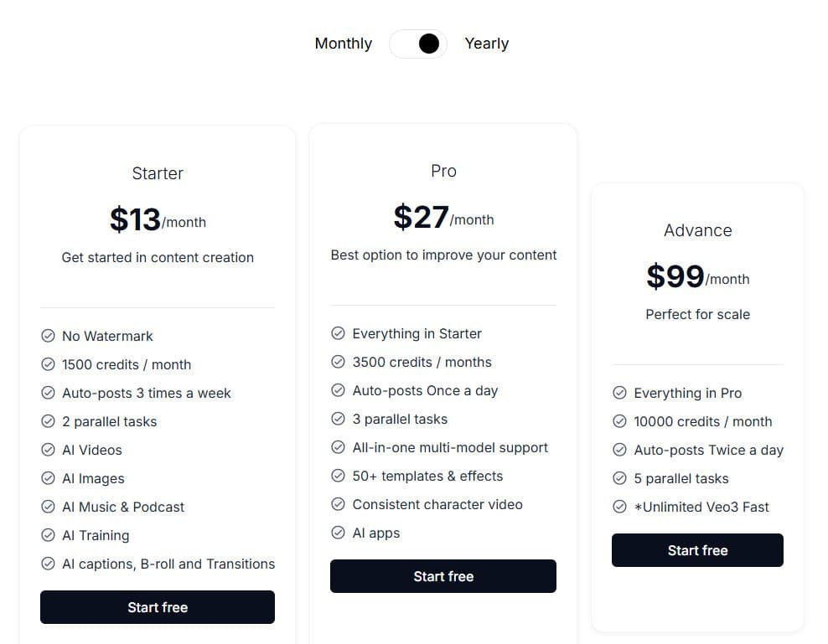The width and height of the screenshot is (828, 644).
Task: Select the Monthly billing label
Action: (x=343, y=44)
